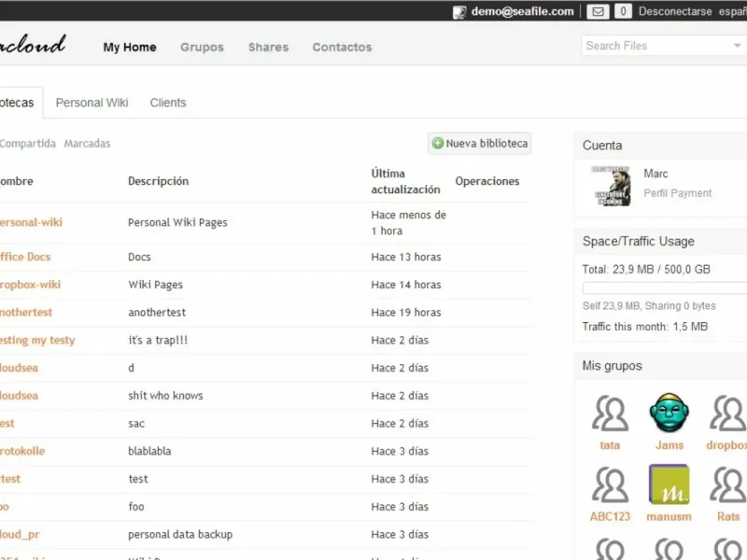
Task: Click the 'personal data backup' description
Action: tap(180, 535)
